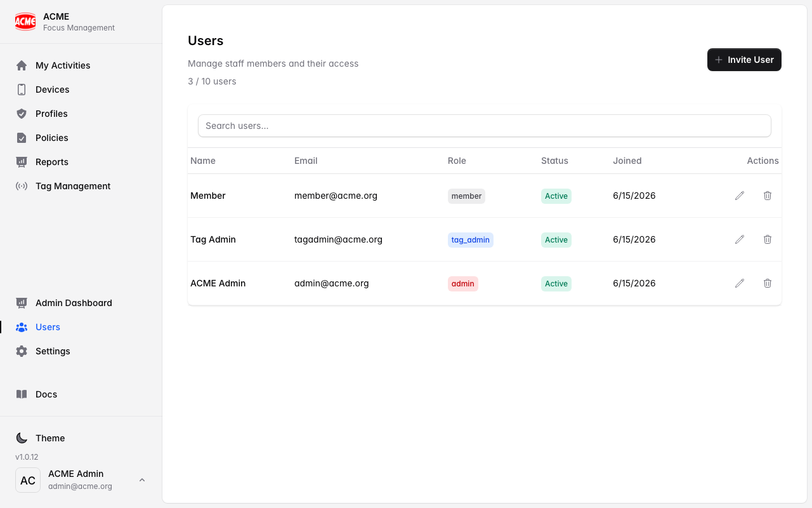The image size is (812, 508).
Task: Click the Settings gear icon
Action: point(22,351)
